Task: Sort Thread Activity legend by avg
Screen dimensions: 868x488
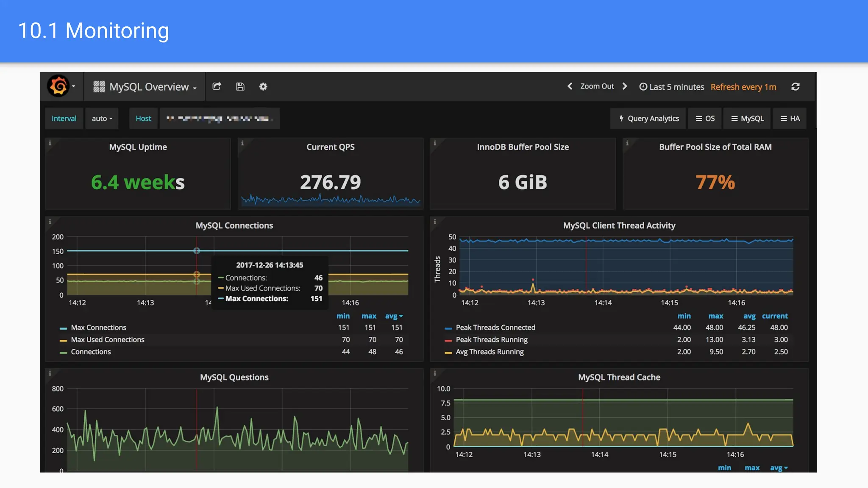Action: point(749,316)
